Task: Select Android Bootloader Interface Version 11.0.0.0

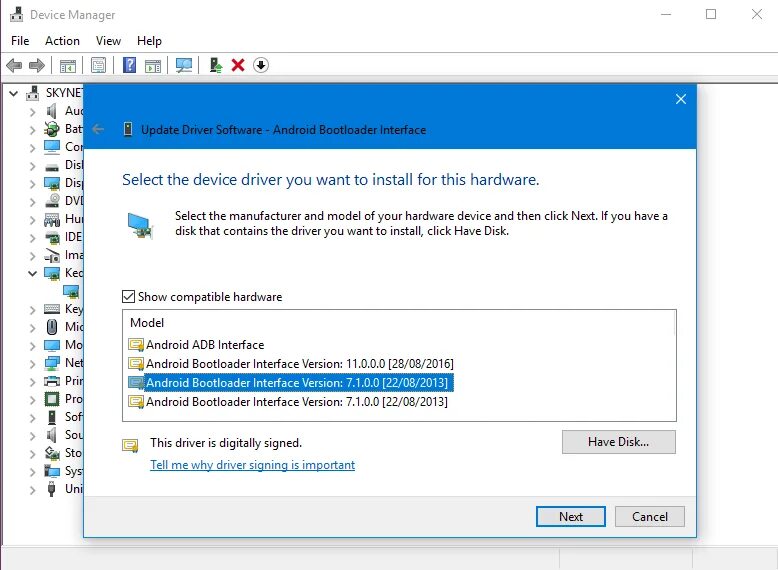Action: click(x=291, y=364)
